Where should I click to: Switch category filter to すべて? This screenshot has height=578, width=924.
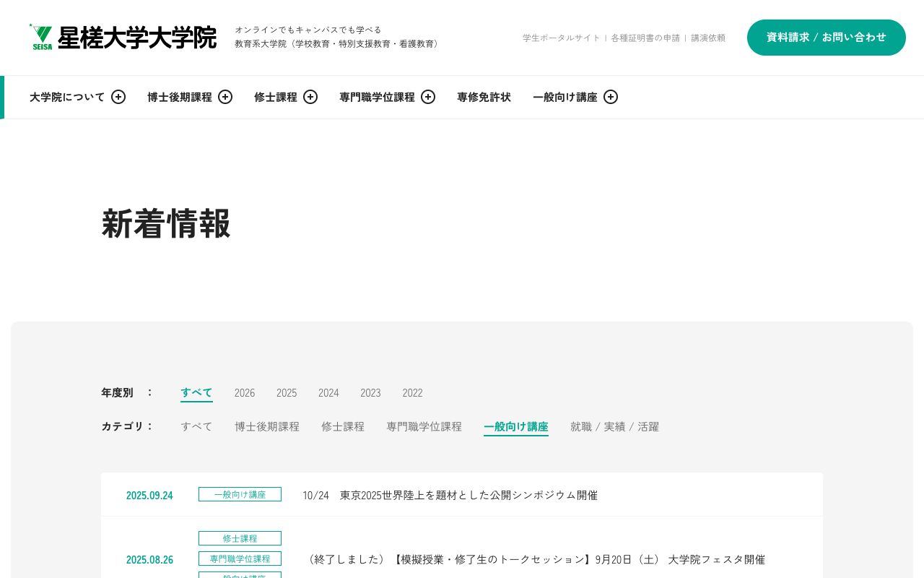point(196,426)
